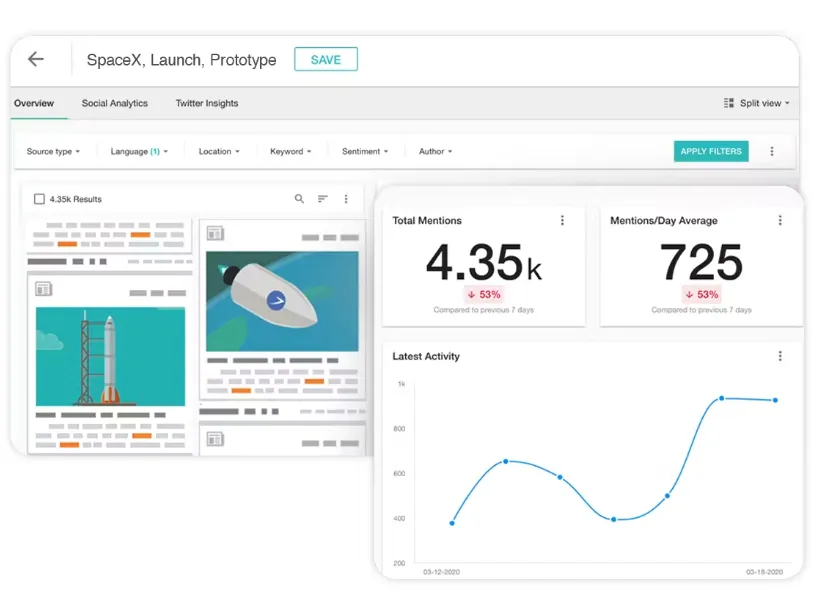Click the Latest Activity chart title

[426, 356]
